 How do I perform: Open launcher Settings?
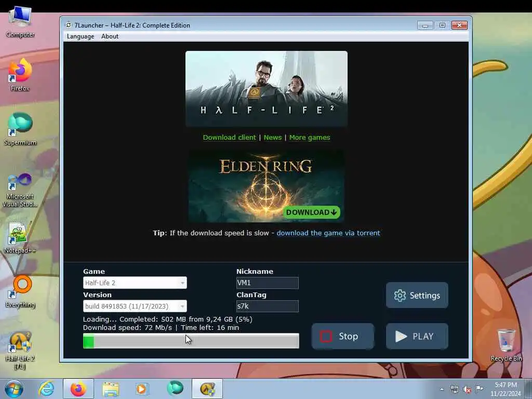(417, 295)
